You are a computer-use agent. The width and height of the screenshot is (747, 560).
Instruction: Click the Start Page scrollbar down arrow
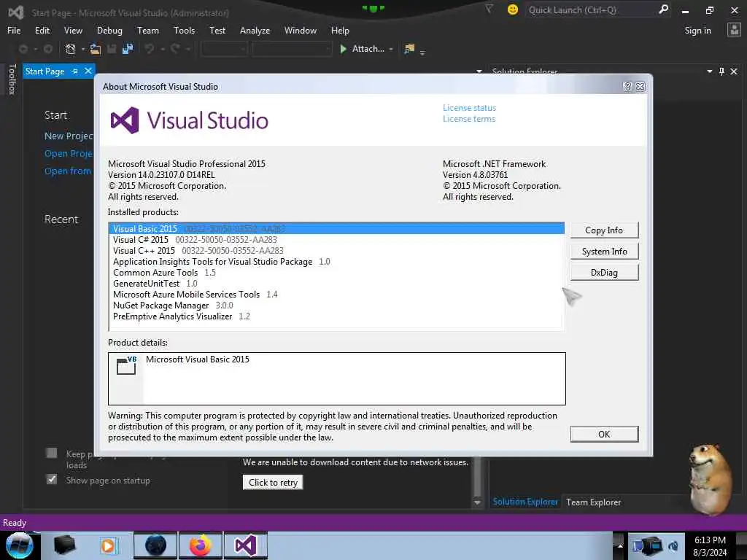pyautogui.click(x=477, y=502)
